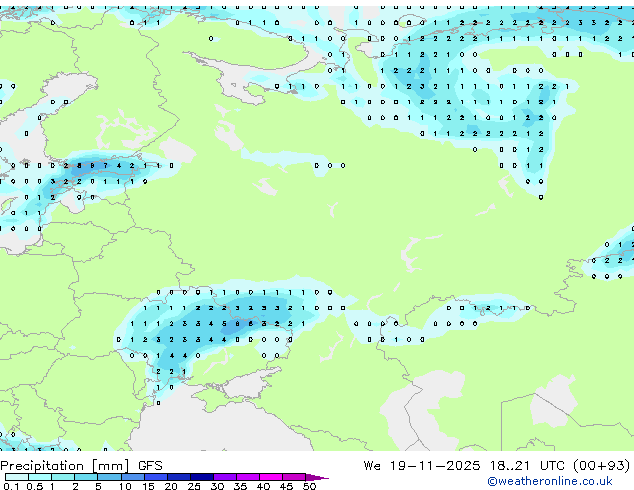Click the weekday label 'We'
The width and height of the screenshot is (634, 490).
tap(372, 466)
